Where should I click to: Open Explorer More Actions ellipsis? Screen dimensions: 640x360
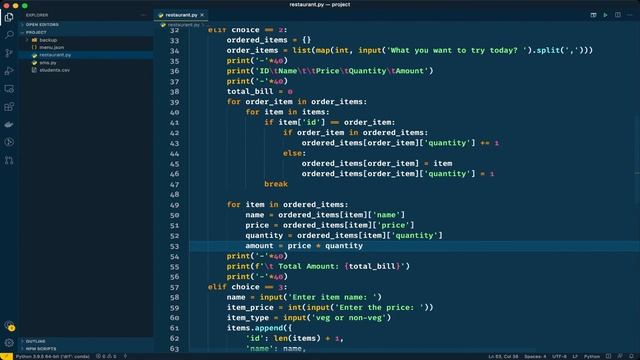pyautogui.click(x=143, y=15)
